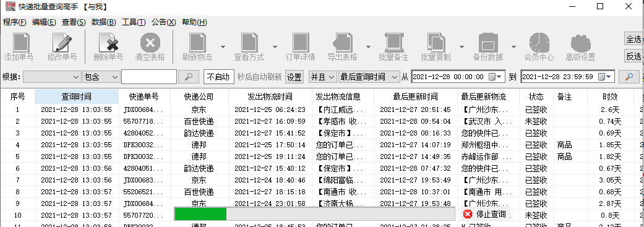Open the 查看(S) menu
Viewport: 644px width, 227px height.
click(x=74, y=22)
